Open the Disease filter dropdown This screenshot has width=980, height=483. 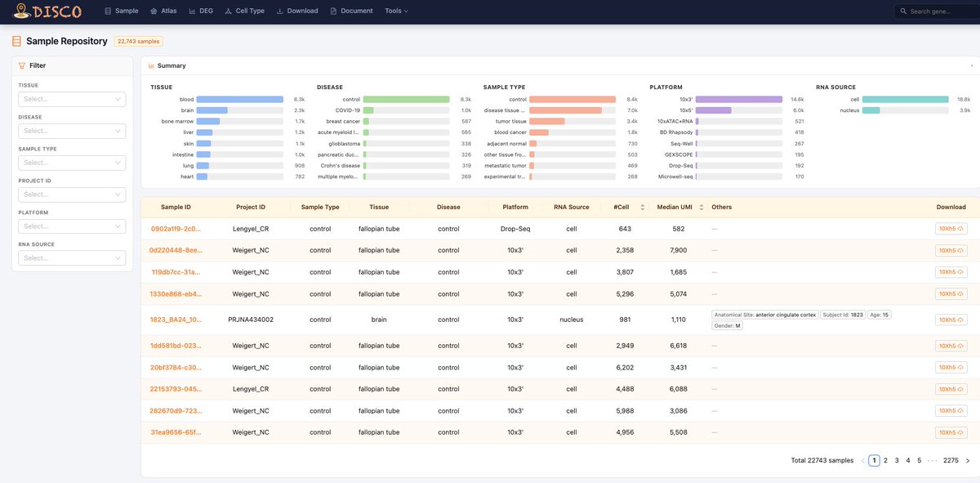(x=72, y=131)
